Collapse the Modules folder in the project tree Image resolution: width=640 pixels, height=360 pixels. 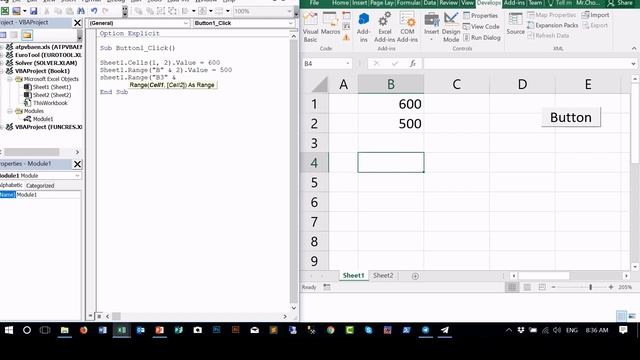tap(10, 111)
